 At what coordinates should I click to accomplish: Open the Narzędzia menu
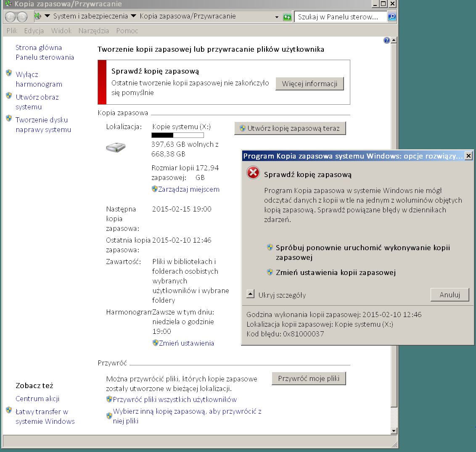pyautogui.click(x=93, y=31)
